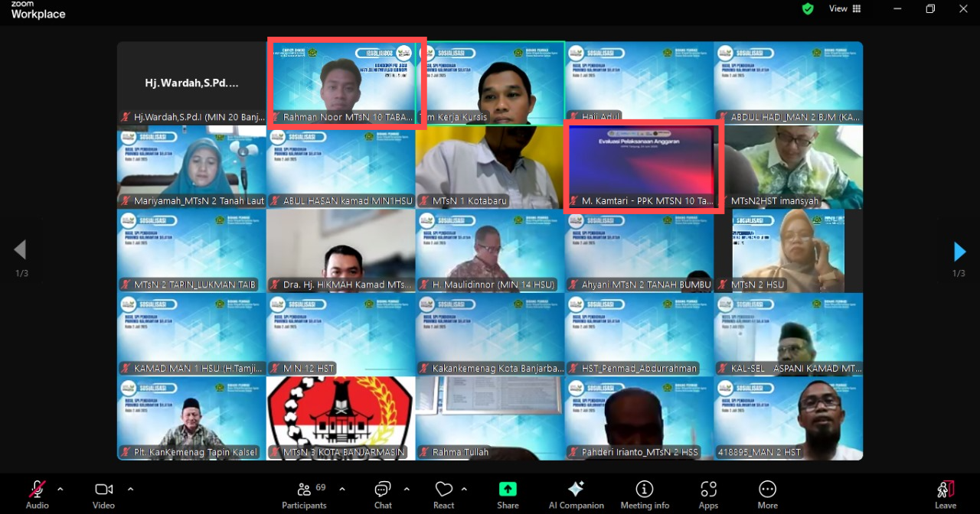Open the More options menu
This screenshot has width=980, height=514.
click(x=767, y=490)
